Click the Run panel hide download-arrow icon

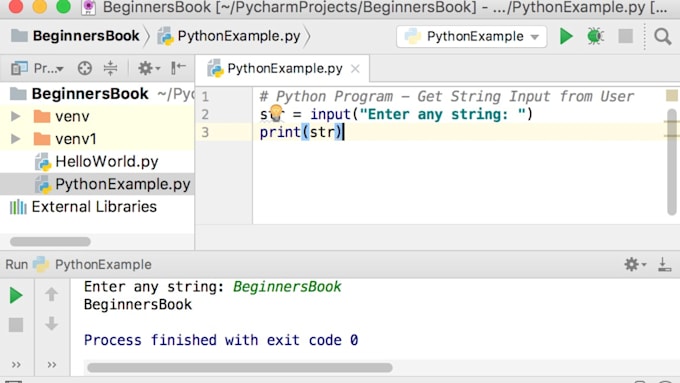(664, 264)
